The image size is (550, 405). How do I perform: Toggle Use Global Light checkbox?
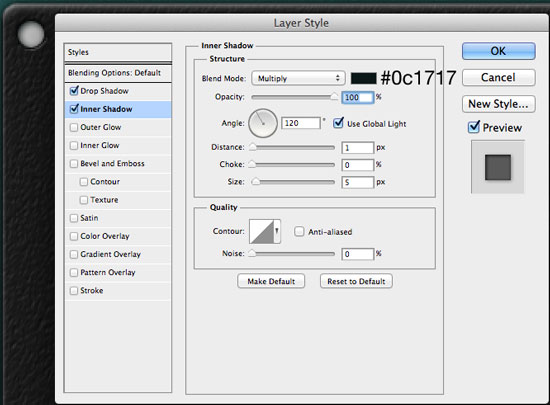338,123
